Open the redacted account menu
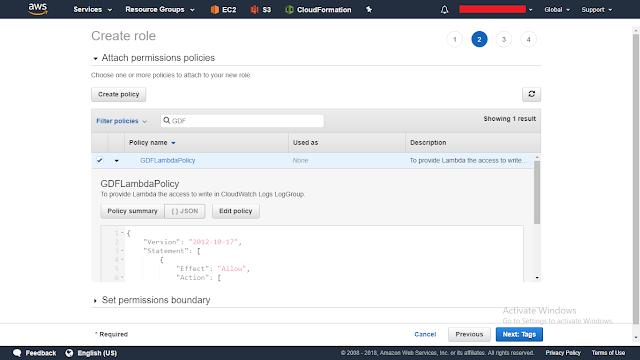 click(x=496, y=9)
